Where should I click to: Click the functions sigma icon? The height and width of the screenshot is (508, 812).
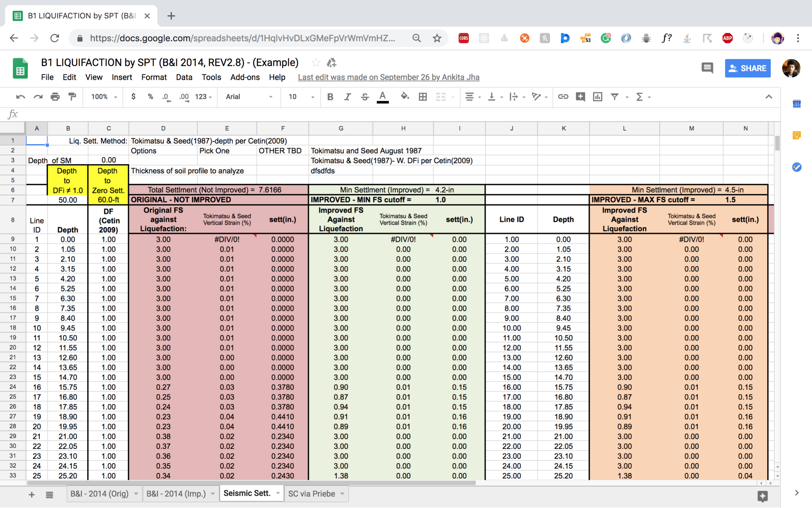click(x=639, y=97)
